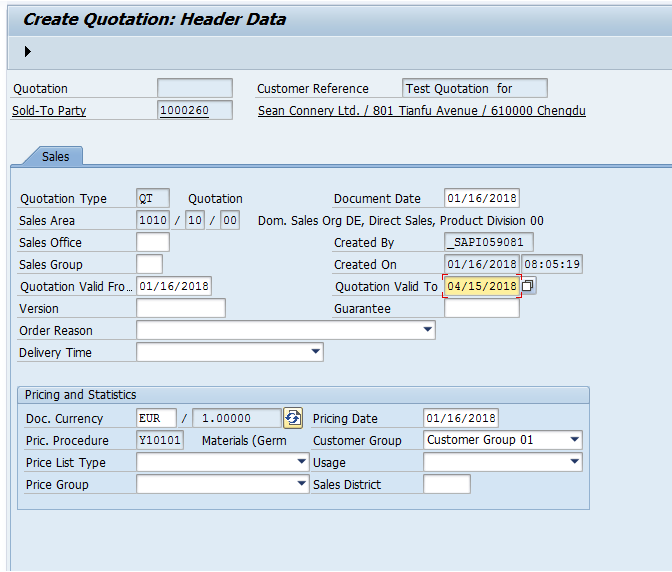Click the Quotation Valid From date field
Screen dimensions: 672x572
[174, 286]
